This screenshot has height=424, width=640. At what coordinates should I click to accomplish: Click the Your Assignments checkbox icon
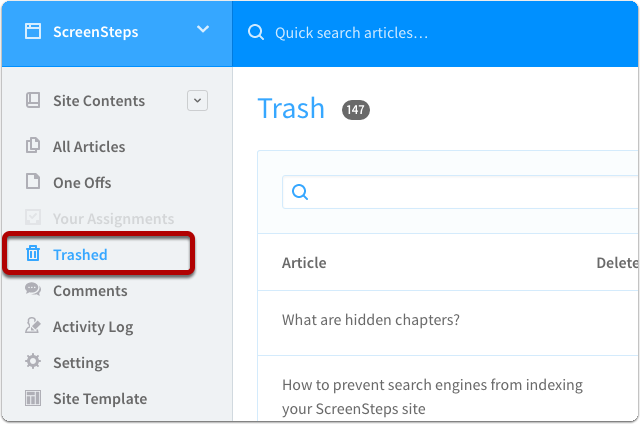coord(33,217)
